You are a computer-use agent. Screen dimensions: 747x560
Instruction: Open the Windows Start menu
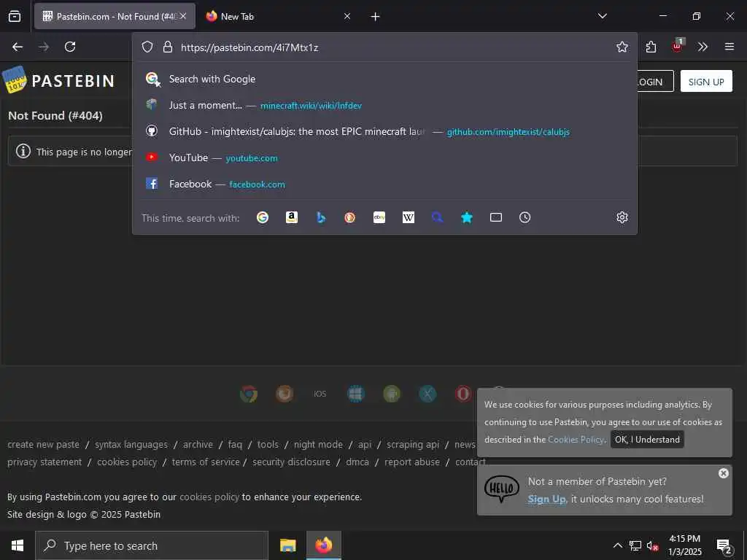pos(18,545)
